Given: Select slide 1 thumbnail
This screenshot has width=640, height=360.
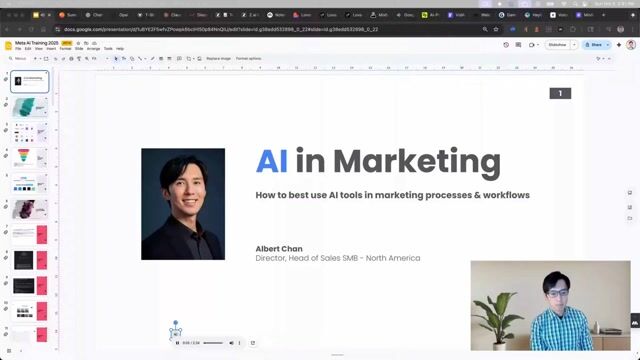Looking at the screenshot, I should (30, 81).
